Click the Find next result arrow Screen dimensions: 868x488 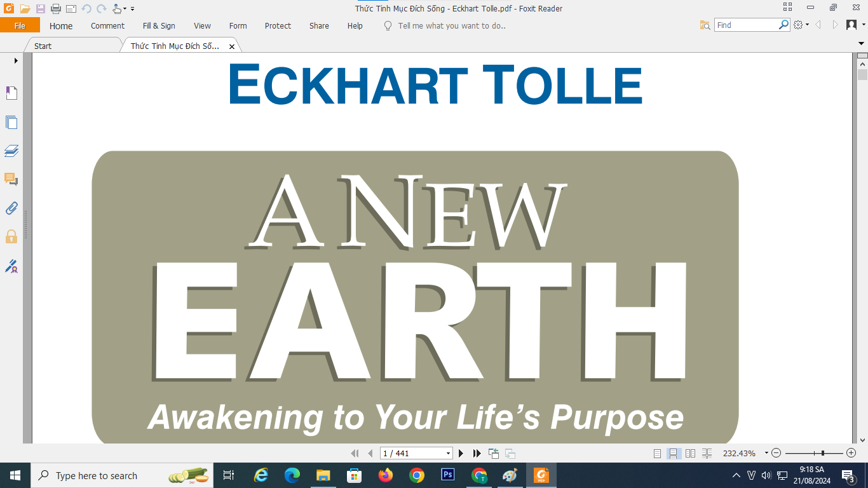pyautogui.click(x=836, y=25)
